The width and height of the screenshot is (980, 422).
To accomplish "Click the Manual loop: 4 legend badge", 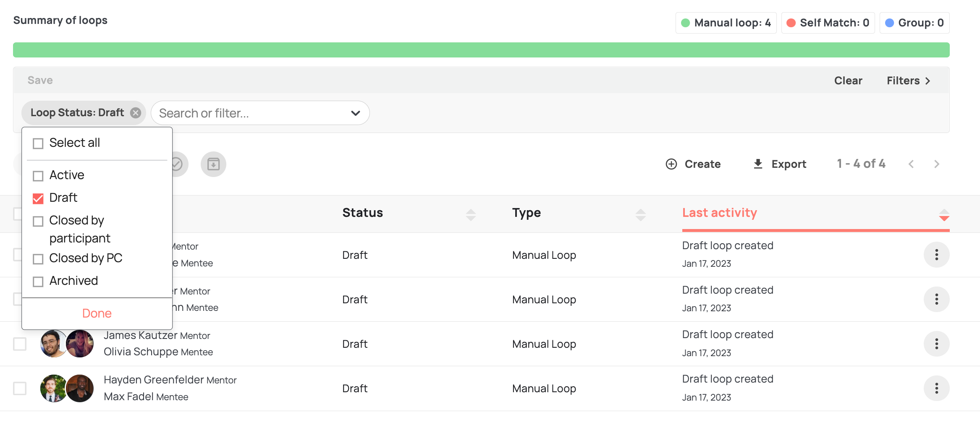I will 726,23.
